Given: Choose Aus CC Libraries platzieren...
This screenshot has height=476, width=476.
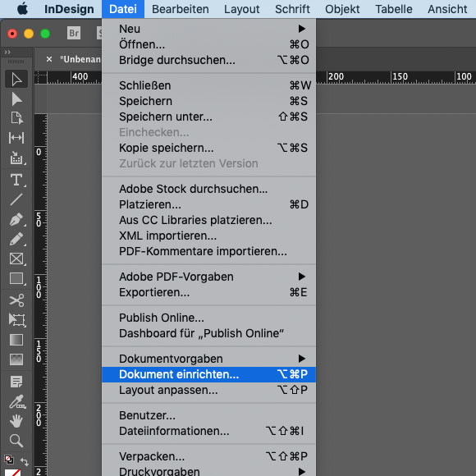Looking at the screenshot, I should click(x=208, y=220).
